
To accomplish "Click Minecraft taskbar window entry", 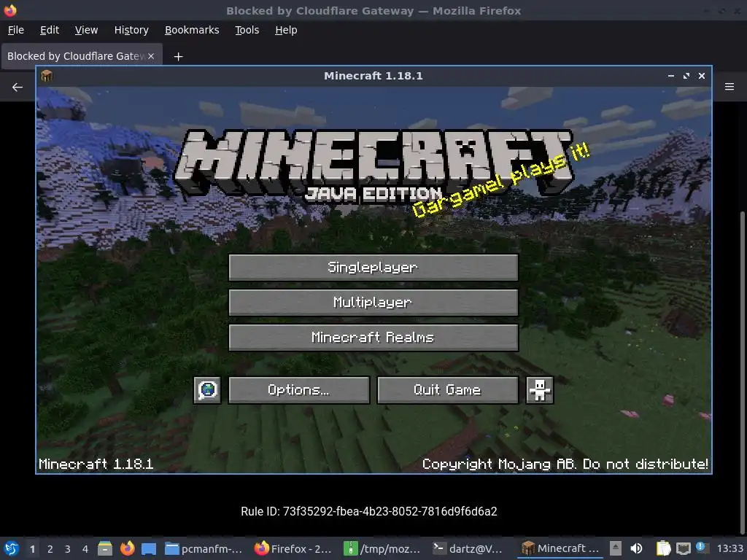I will 560,548.
